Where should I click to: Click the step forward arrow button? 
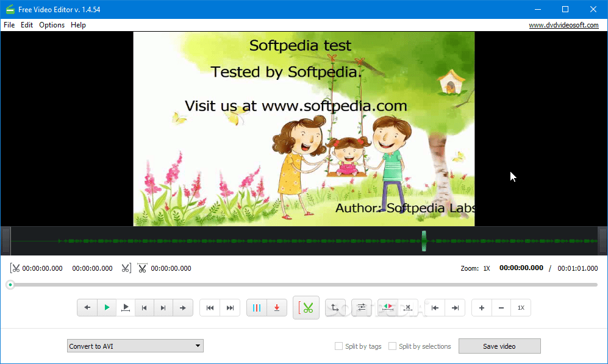coord(182,308)
